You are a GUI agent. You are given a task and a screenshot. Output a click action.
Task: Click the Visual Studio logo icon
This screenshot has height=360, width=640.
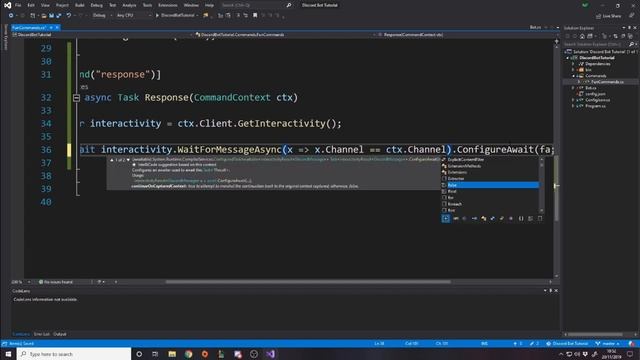pos(7,5)
